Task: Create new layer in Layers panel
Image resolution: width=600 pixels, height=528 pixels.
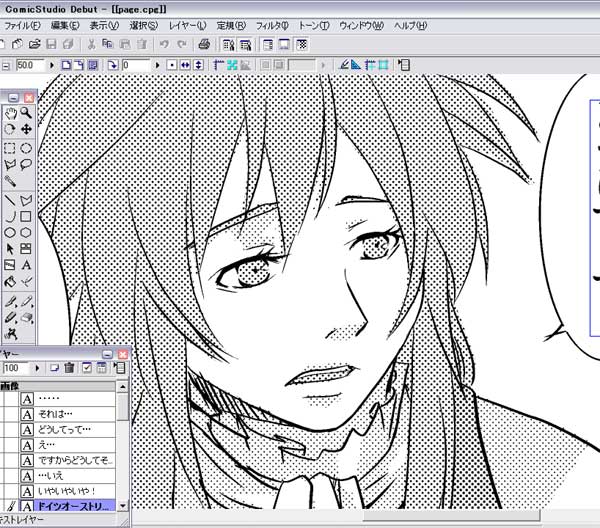Action: coord(54,368)
